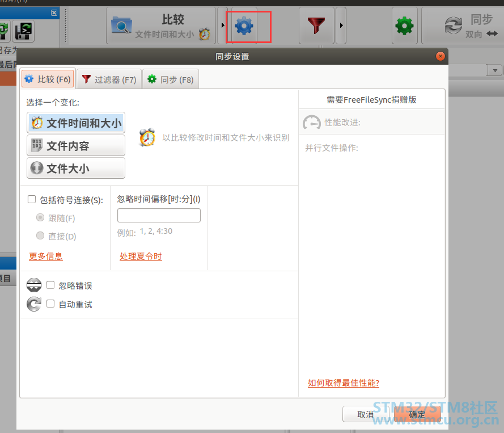The height and width of the screenshot is (433, 504).
Task: Click the console batch-job icon in left panel
Action: coord(23,31)
